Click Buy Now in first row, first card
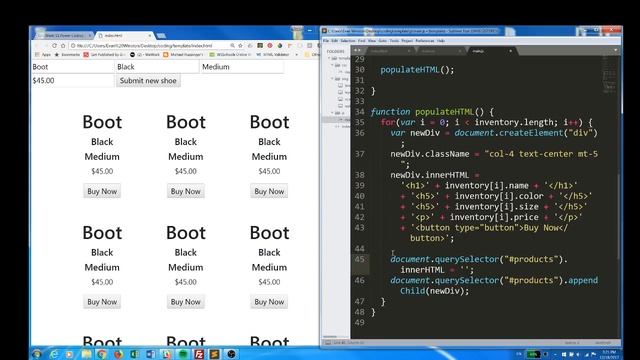 pyautogui.click(x=102, y=191)
